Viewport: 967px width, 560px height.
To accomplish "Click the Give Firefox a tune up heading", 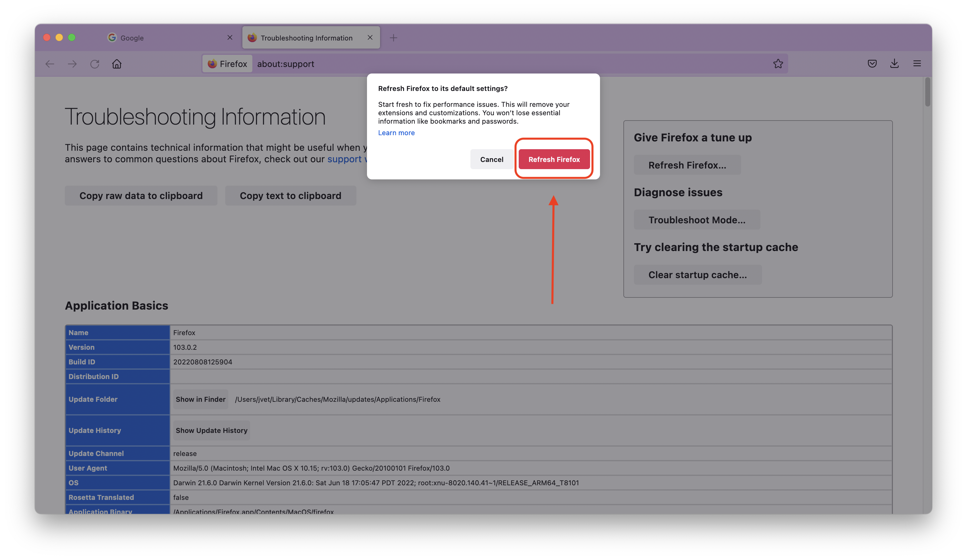I will click(693, 137).
